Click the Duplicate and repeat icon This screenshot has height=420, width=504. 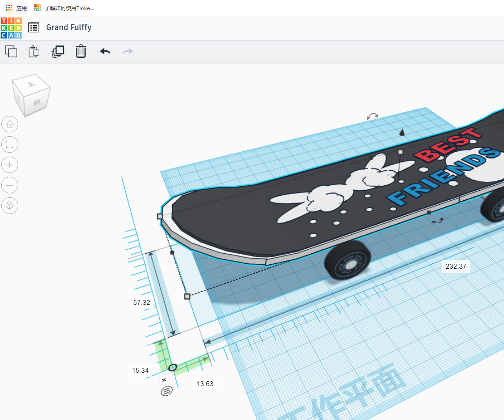click(58, 52)
